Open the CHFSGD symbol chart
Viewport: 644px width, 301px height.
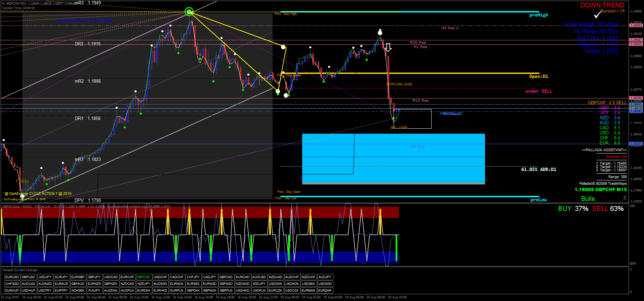click(x=12, y=284)
